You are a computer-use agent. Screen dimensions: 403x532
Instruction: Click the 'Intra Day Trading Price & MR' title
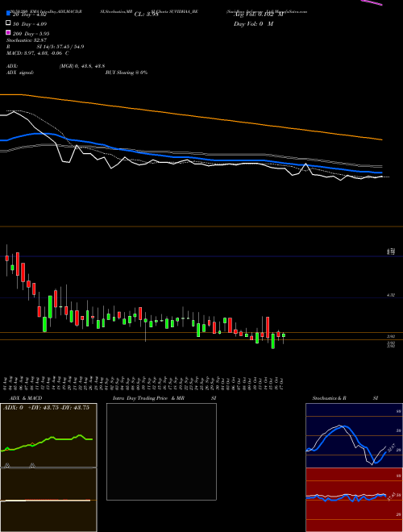148,398
